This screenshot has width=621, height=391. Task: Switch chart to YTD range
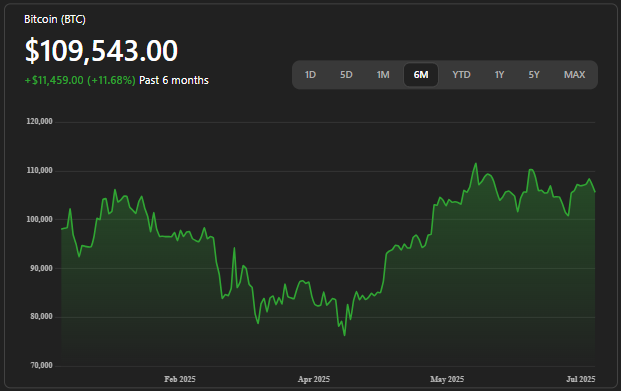[x=461, y=74]
